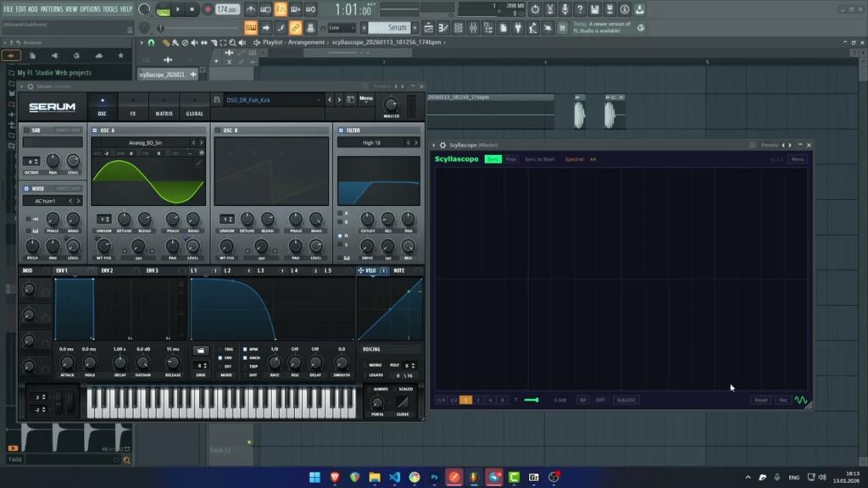Select the playlist zoom tool
This screenshot has height=488, width=868.
tap(232, 42)
